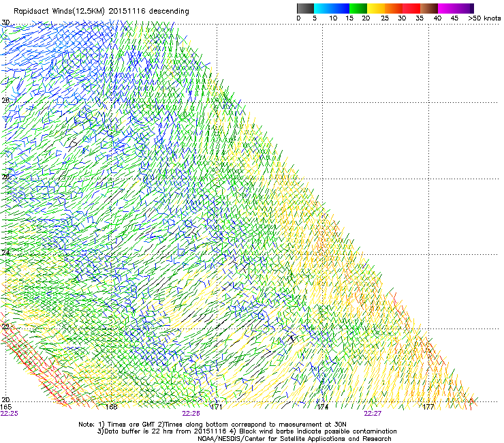This screenshot has width=504, height=443.
Task: Click the latitude label '28'
Action: pos(5,100)
